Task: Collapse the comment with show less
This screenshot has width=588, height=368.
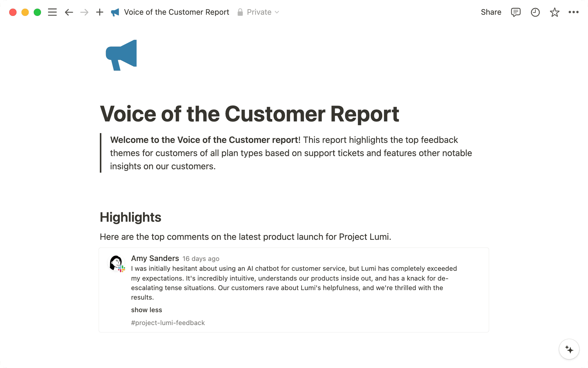Action: 146,310
